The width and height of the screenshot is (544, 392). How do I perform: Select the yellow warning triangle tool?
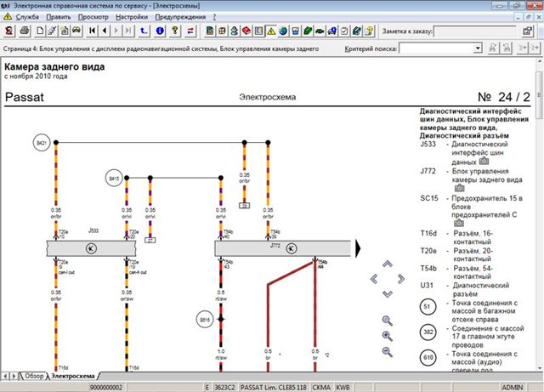[271, 31]
